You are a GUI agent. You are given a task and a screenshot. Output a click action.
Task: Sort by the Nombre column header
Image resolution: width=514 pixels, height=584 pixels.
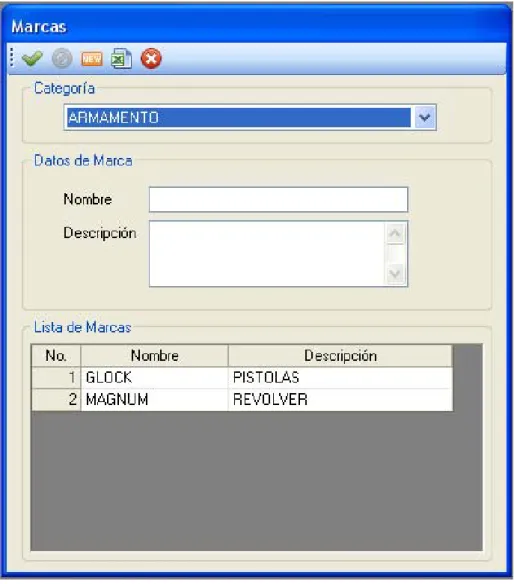pos(154,356)
